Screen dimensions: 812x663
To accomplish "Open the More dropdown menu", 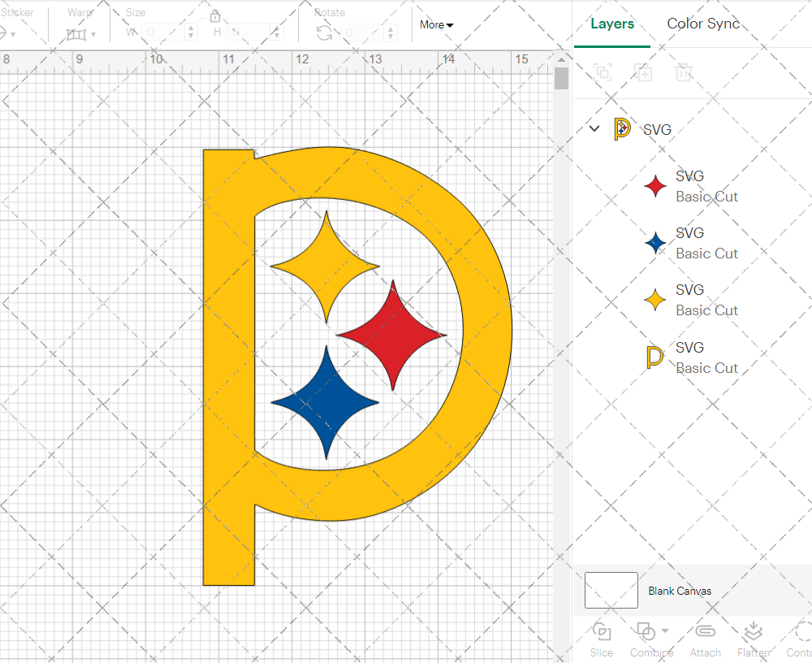I will 436,25.
